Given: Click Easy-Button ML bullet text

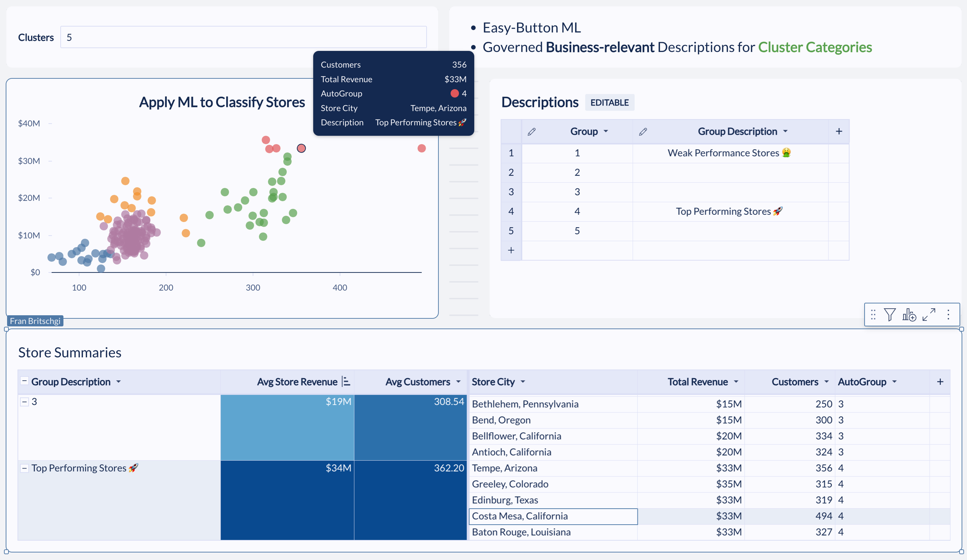Looking at the screenshot, I should [531, 28].
